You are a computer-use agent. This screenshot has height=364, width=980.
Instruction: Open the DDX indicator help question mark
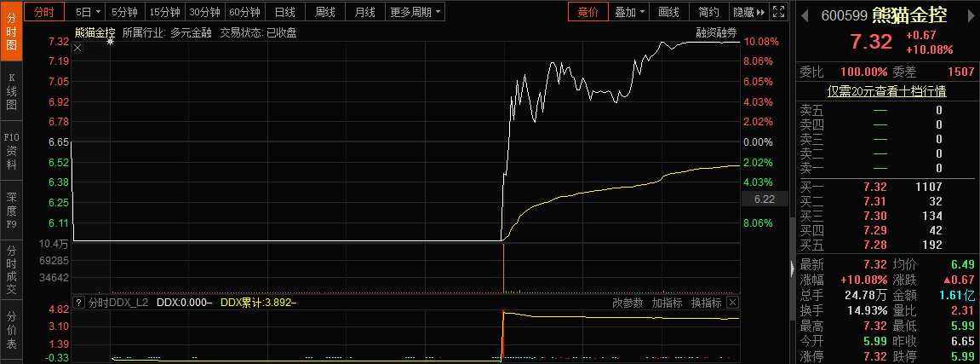[77, 303]
